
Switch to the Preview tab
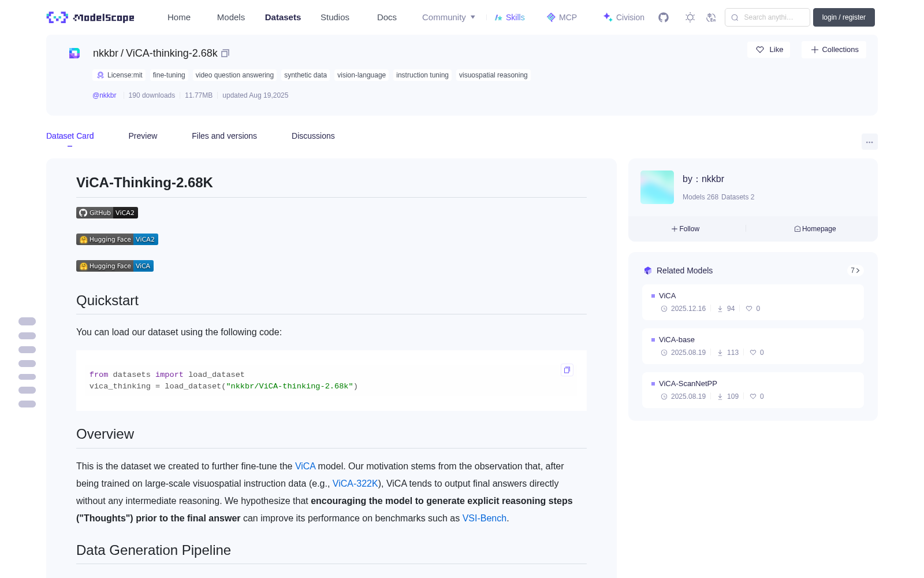pos(143,136)
